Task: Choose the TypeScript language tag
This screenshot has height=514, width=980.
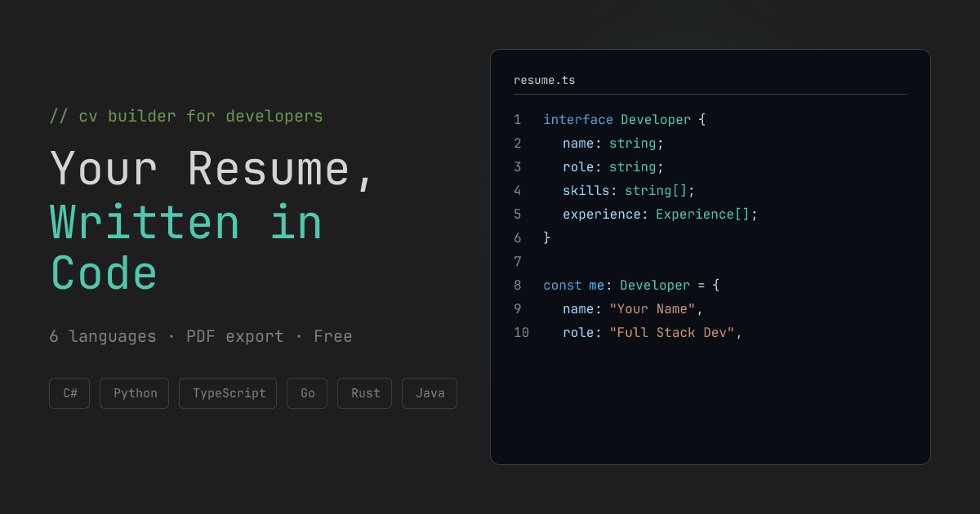Action: pos(228,393)
